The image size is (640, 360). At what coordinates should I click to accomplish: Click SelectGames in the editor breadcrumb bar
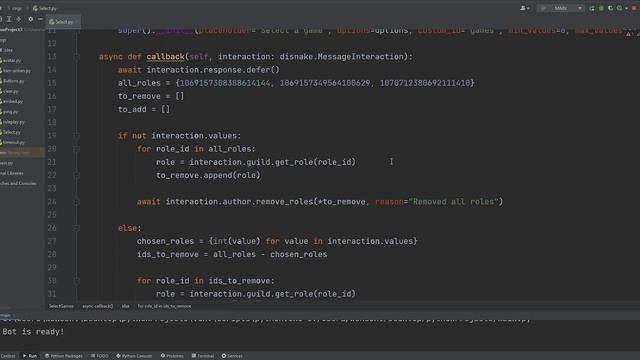[x=61, y=306]
